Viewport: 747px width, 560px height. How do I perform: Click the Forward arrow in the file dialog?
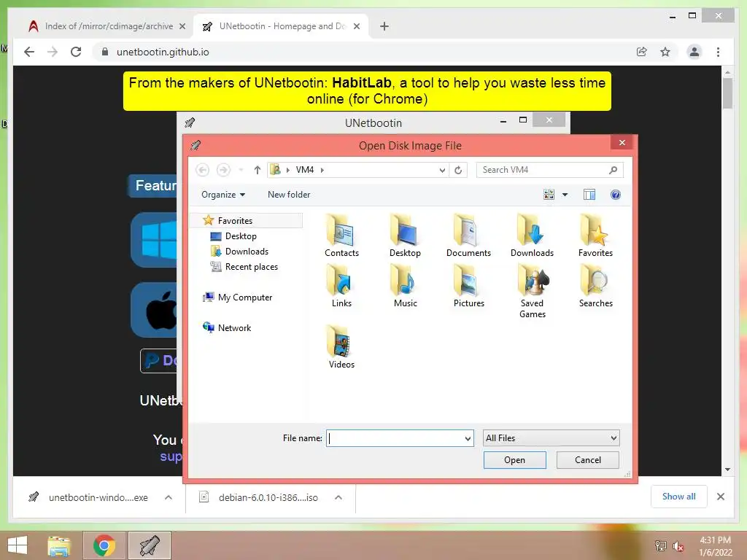223,170
